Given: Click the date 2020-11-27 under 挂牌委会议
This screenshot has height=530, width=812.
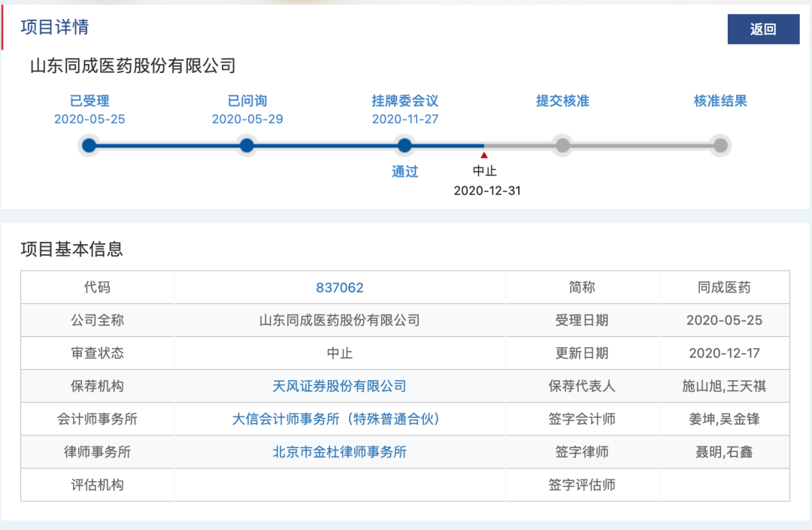Looking at the screenshot, I should (x=405, y=120).
